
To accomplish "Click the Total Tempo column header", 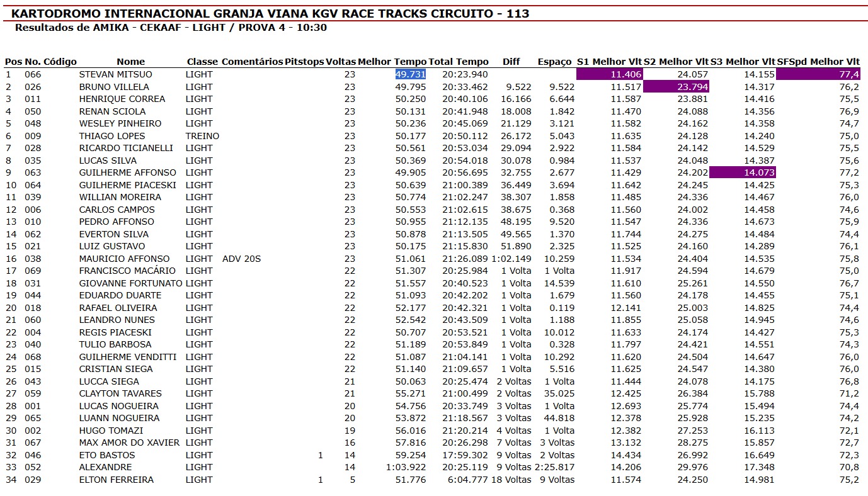I will tap(459, 62).
